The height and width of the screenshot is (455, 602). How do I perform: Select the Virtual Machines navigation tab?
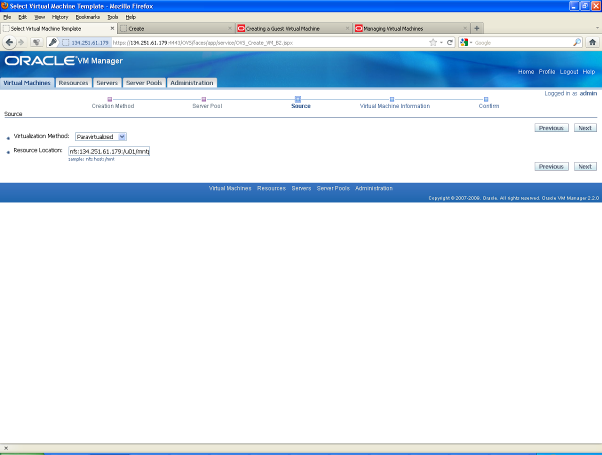pyautogui.click(x=27, y=83)
